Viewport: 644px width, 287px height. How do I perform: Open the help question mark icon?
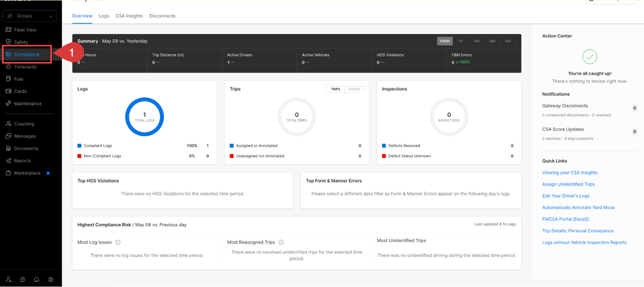tap(23, 279)
